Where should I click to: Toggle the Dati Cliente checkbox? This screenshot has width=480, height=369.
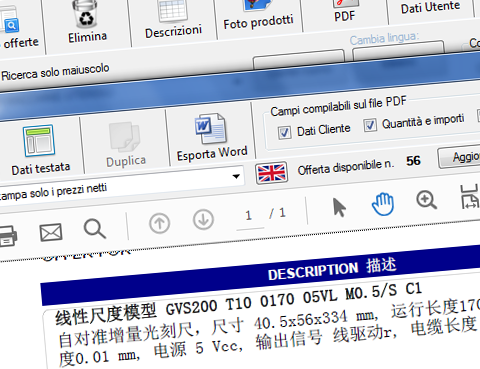pyautogui.click(x=284, y=132)
